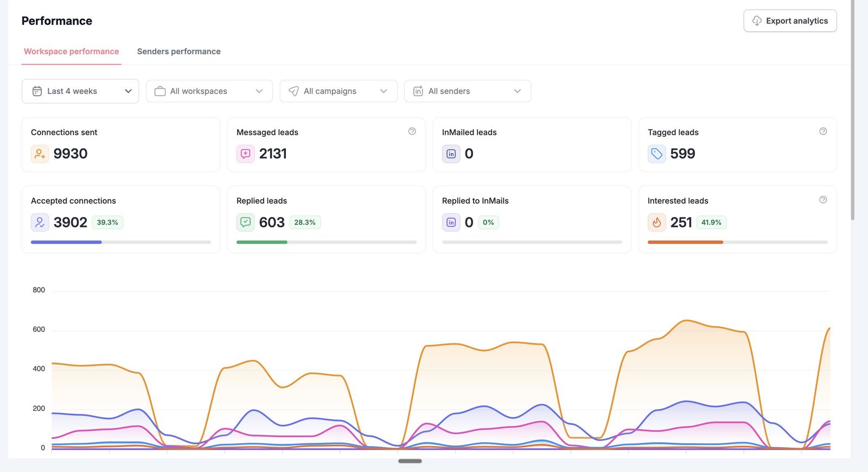Viewport: 868px width, 472px height.
Task: Open the Senders performance tab
Action: (x=178, y=52)
